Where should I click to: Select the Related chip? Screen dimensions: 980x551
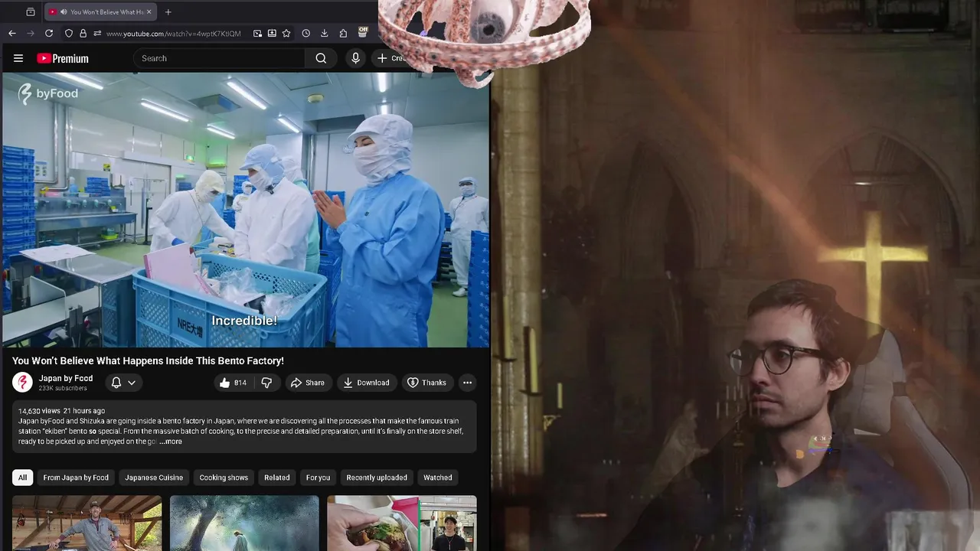pos(277,478)
